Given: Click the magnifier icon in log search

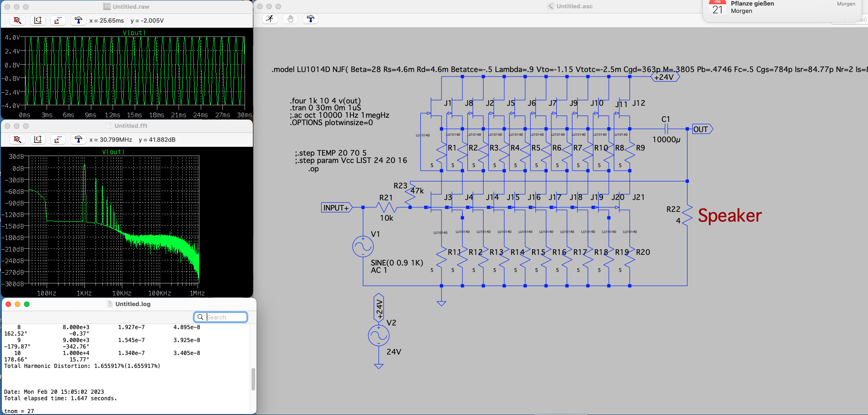Looking at the screenshot, I should tap(200, 317).
